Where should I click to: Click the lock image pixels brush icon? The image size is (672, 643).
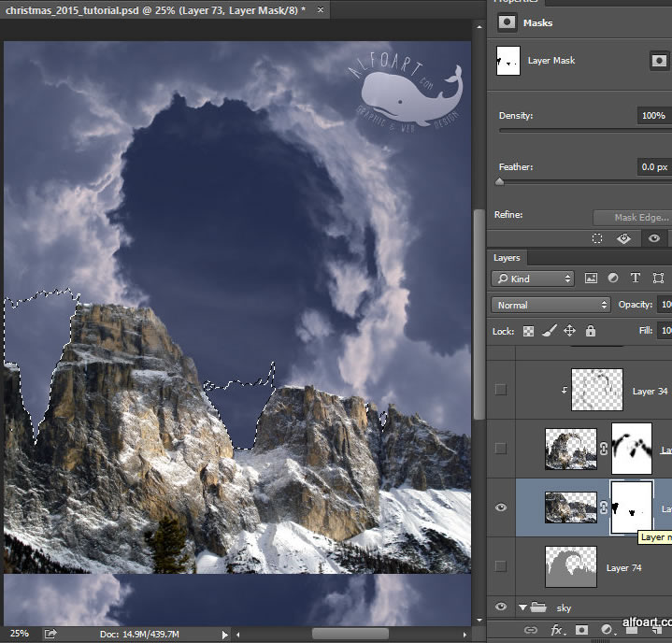[x=550, y=331]
